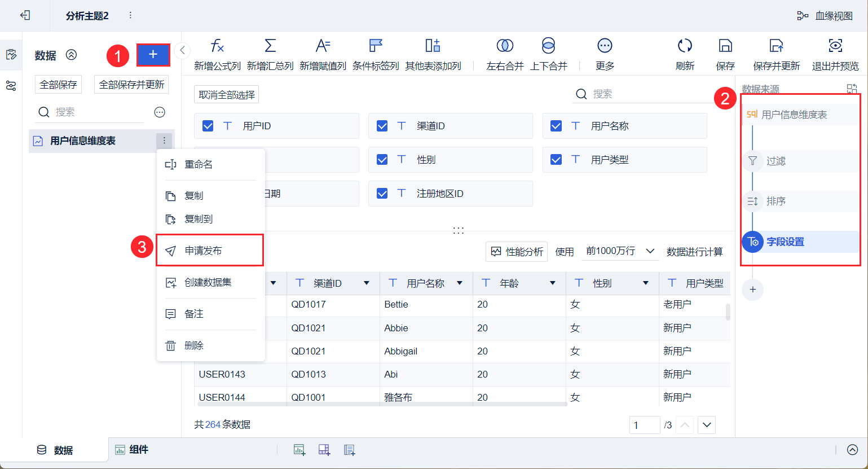Open the 前1000万行 row limit dropdown
This screenshot has height=469, width=868.
point(620,251)
